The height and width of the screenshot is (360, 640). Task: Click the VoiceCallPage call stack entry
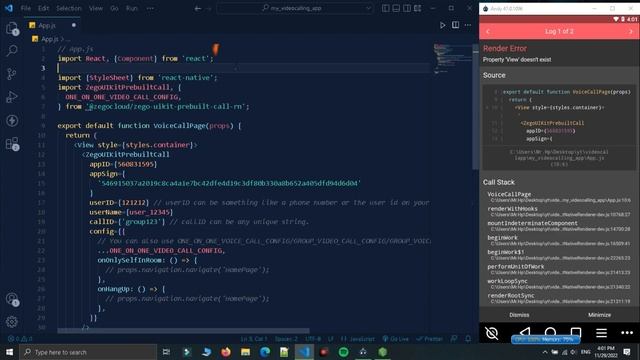(559, 197)
